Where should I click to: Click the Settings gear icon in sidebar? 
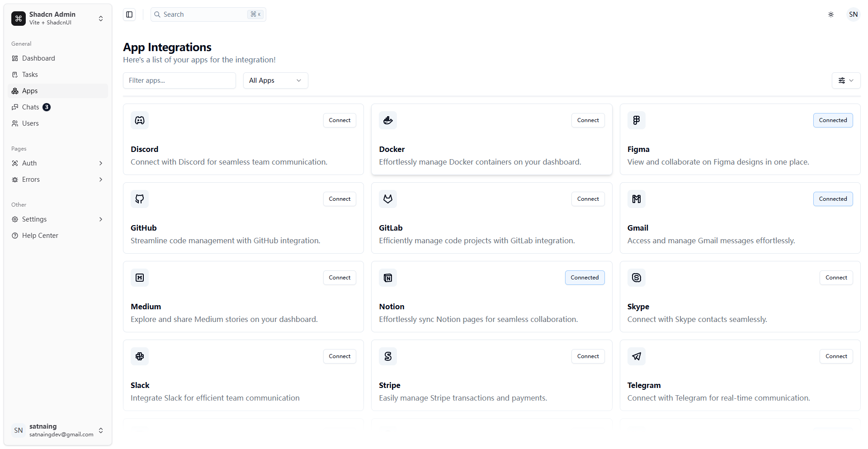coord(15,219)
